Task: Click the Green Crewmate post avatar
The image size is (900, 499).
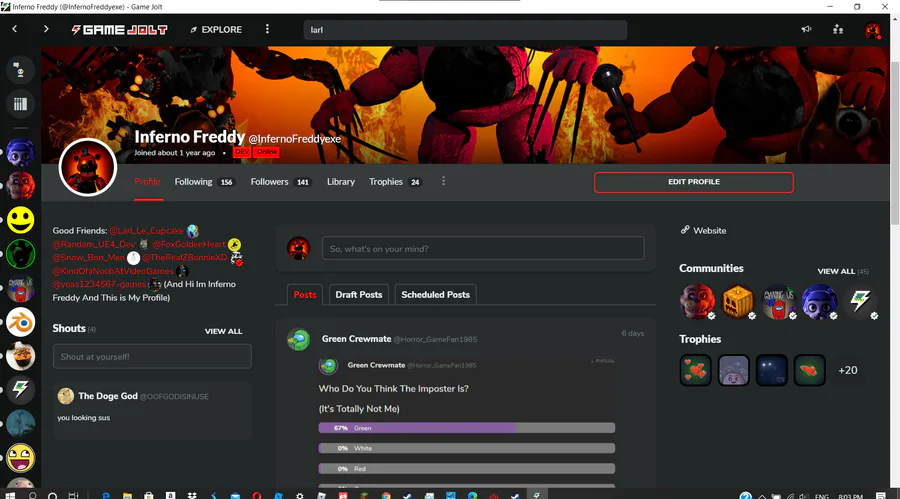Action: tap(298, 339)
